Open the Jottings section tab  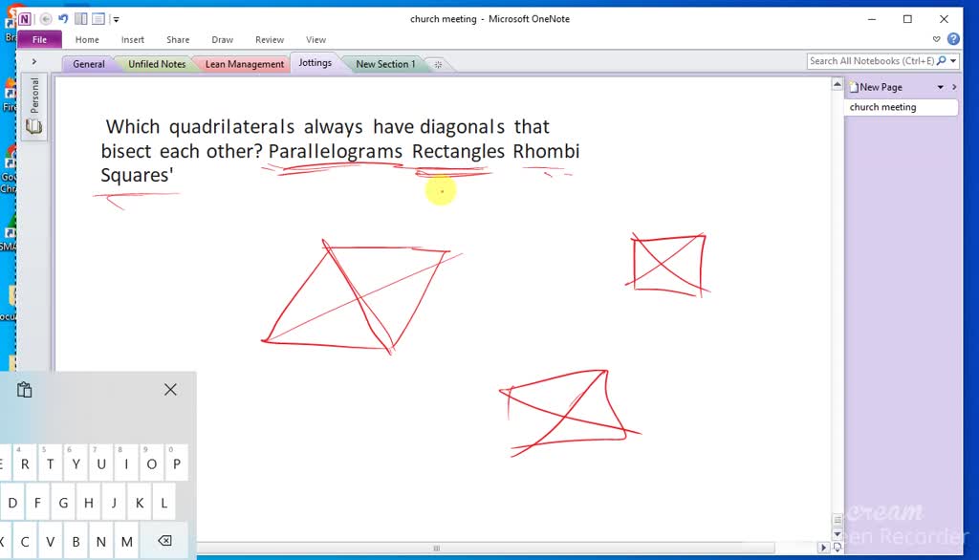(x=315, y=63)
